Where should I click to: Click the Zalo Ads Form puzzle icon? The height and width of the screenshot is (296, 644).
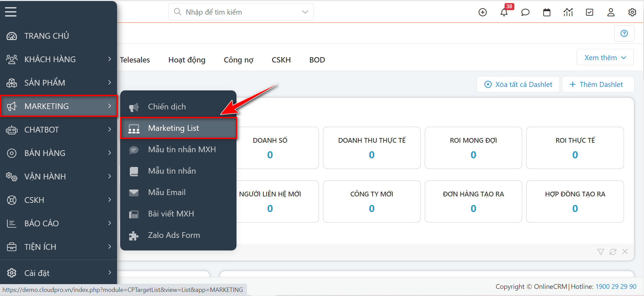tap(134, 236)
